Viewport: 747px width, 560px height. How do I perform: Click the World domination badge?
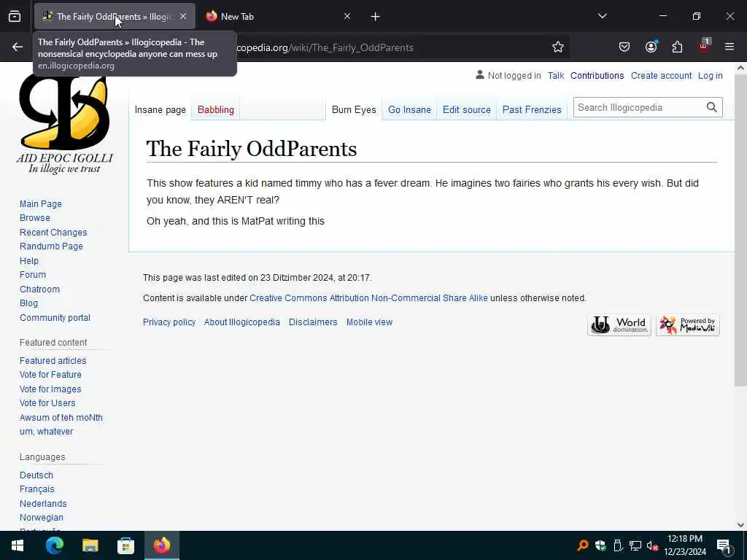tap(619, 325)
